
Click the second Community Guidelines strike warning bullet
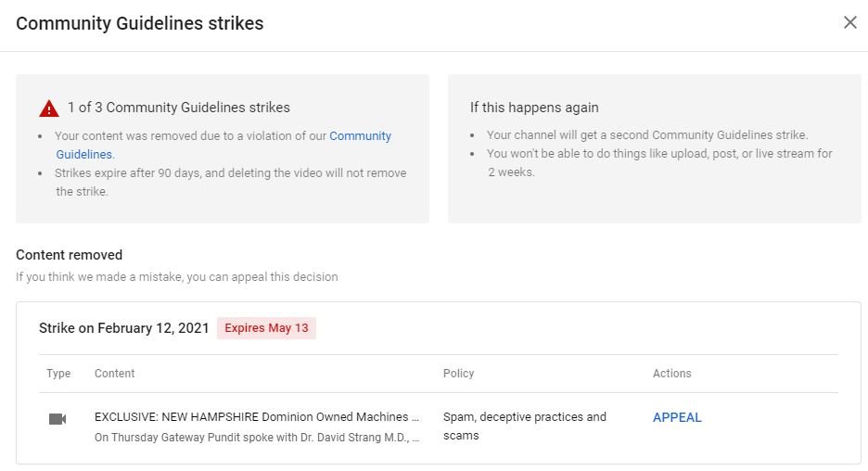pos(646,135)
